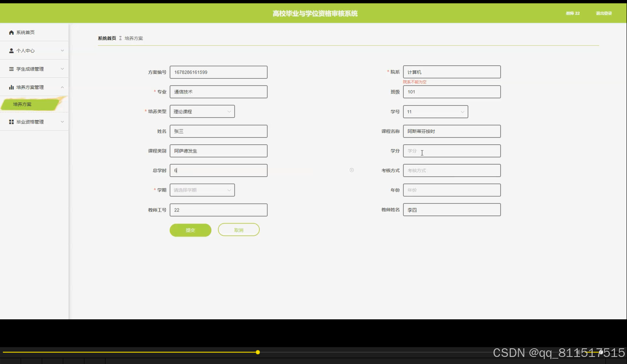Click the grid icon beside 毕业资格管理
The height and width of the screenshot is (364, 627).
[12, 122]
